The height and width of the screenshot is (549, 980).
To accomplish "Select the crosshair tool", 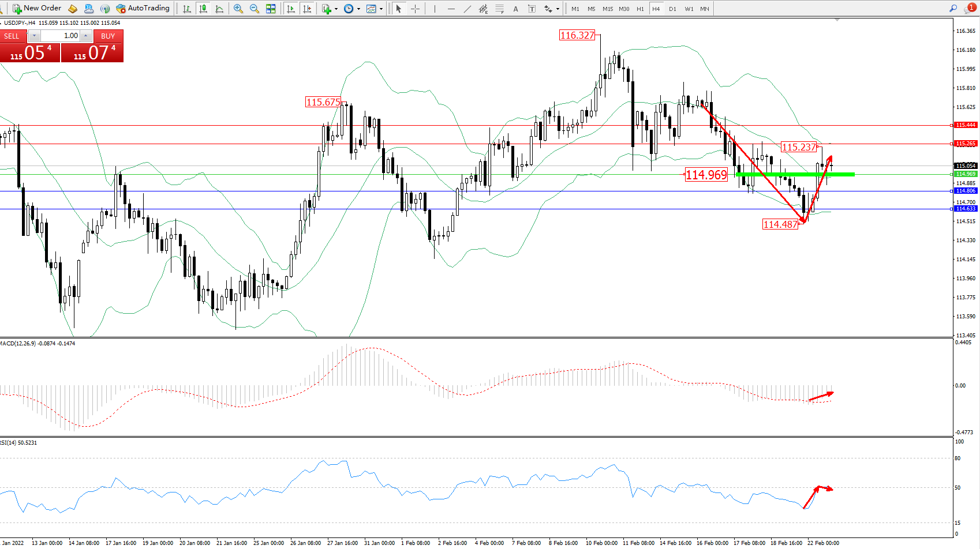I will pyautogui.click(x=415, y=9).
